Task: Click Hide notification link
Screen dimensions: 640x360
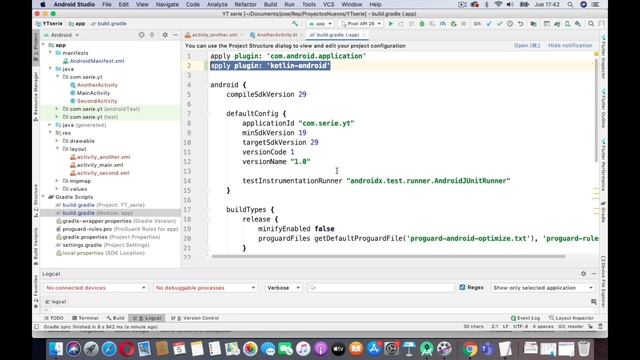Action: pos(570,46)
